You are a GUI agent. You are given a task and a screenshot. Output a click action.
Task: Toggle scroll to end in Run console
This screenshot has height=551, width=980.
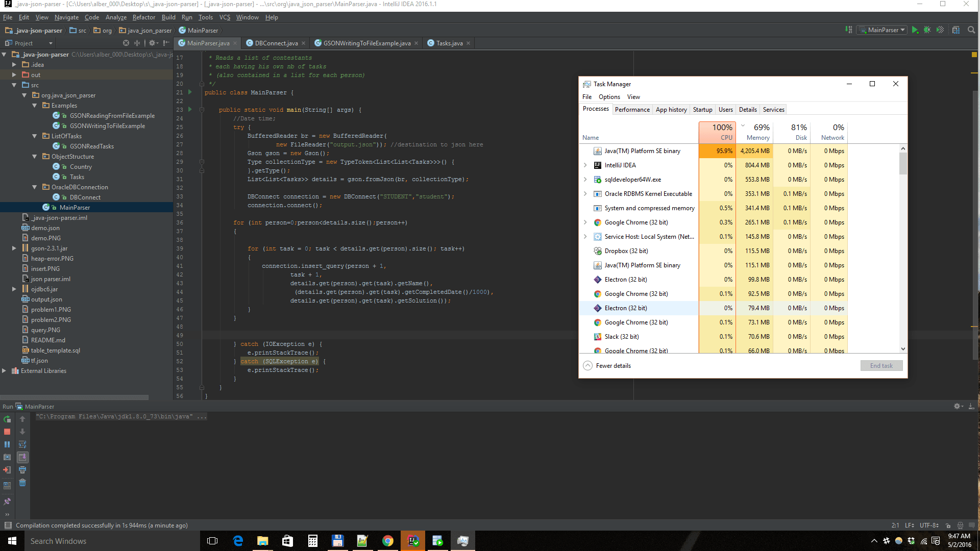click(22, 457)
